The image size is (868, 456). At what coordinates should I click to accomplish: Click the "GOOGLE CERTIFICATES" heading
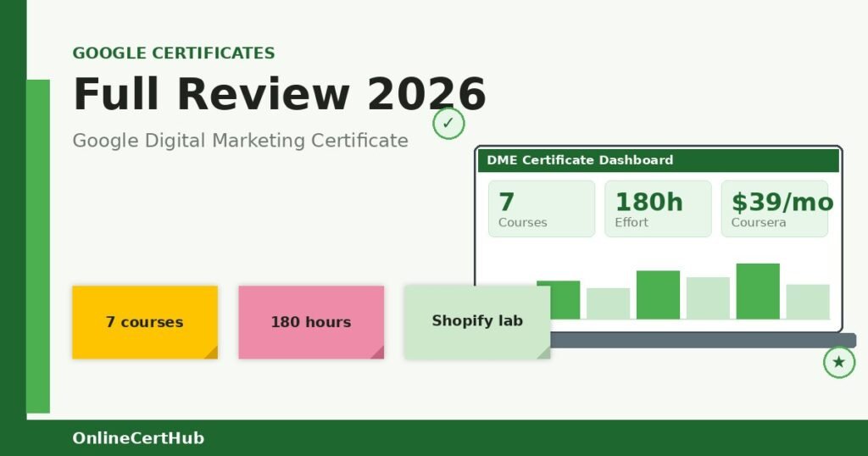click(174, 53)
